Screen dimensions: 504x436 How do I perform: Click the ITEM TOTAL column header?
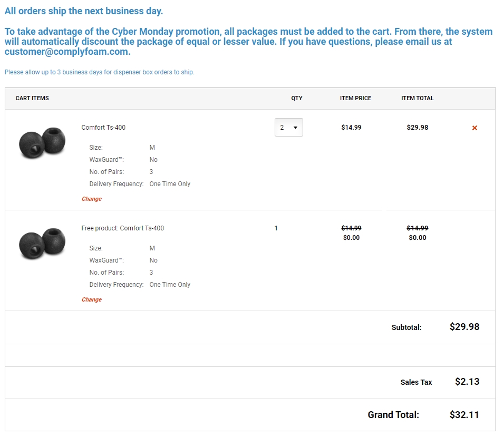coord(418,98)
